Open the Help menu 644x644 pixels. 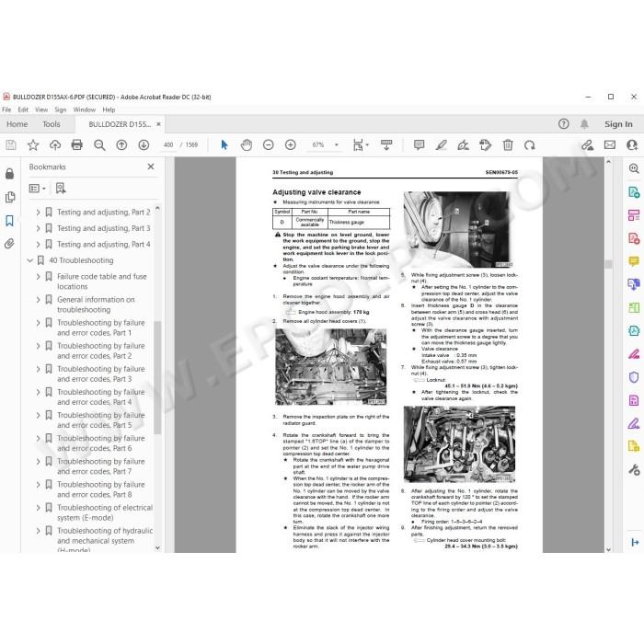(109, 109)
